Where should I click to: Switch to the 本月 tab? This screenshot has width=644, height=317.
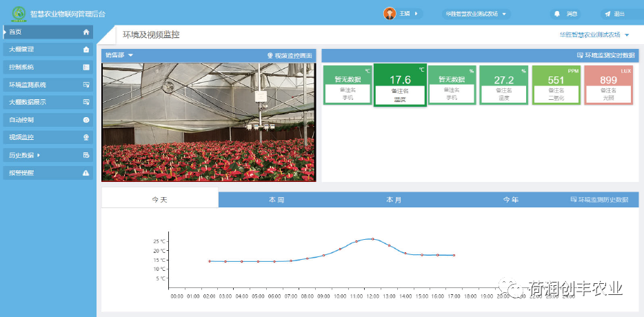(x=394, y=200)
